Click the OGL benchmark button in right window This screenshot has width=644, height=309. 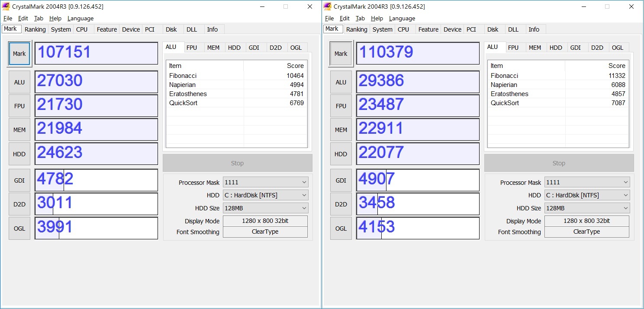point(341,228)
